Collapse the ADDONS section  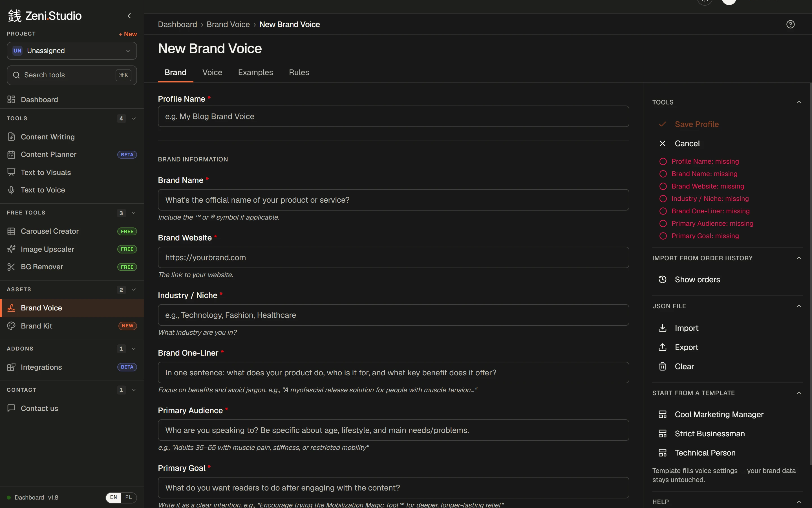[134, 349]
